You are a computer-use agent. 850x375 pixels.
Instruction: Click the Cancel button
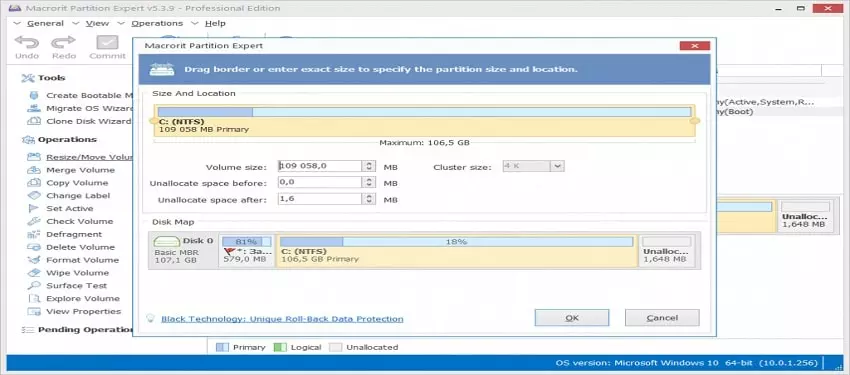(662, 318)
